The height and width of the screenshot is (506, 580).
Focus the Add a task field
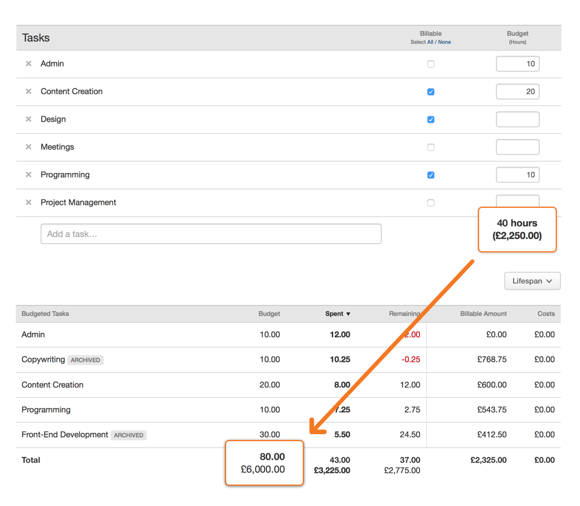click(211, 234)
